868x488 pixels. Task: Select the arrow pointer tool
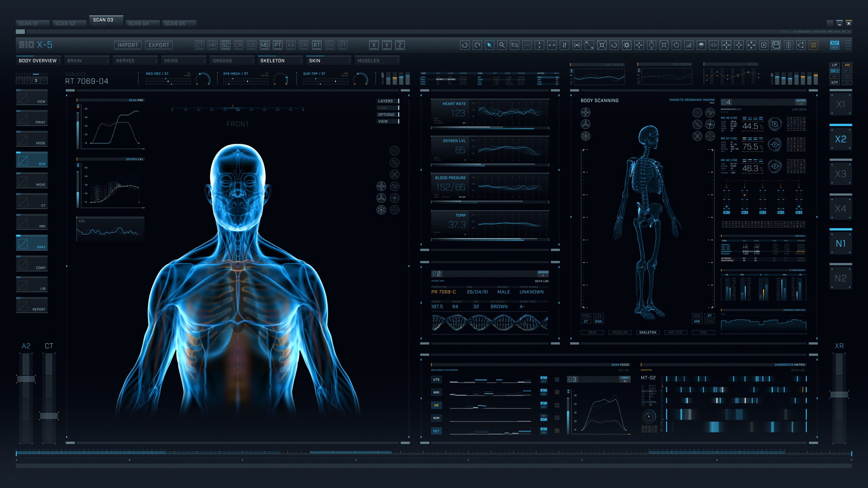(489, 45)
